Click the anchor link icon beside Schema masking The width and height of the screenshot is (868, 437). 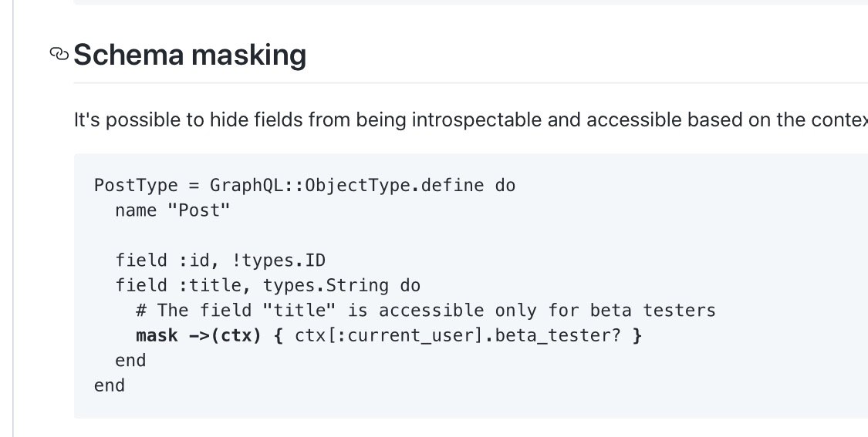pyautogui.click(x=59, y=54)
